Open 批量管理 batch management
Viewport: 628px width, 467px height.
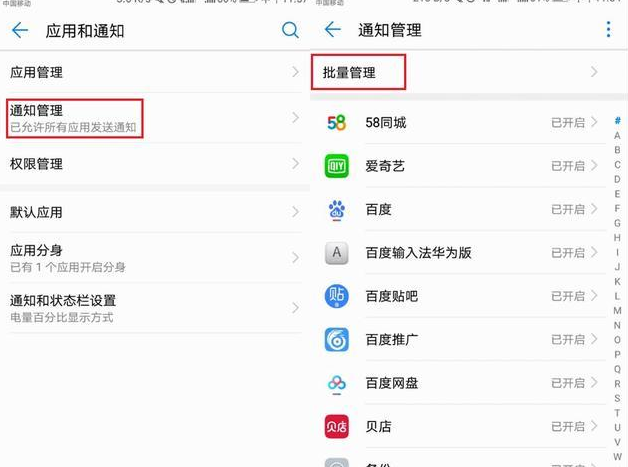469,72
